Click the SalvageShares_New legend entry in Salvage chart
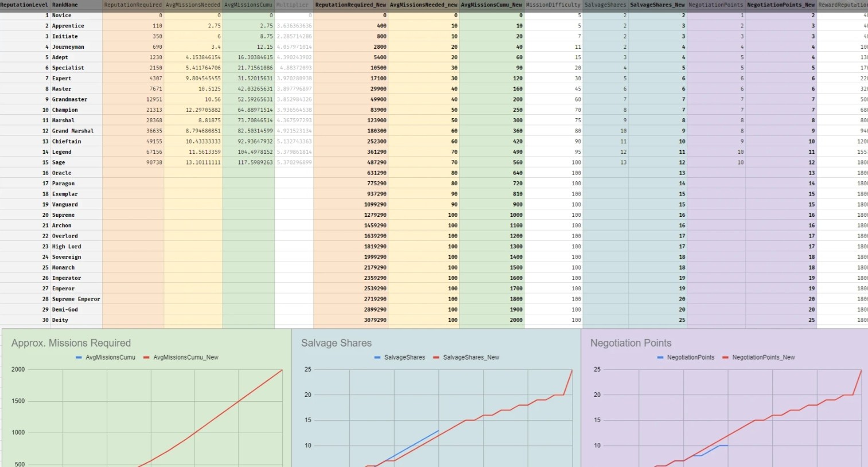Image resolution: width=868 pixels, height=467 pixels. point(466,357)
